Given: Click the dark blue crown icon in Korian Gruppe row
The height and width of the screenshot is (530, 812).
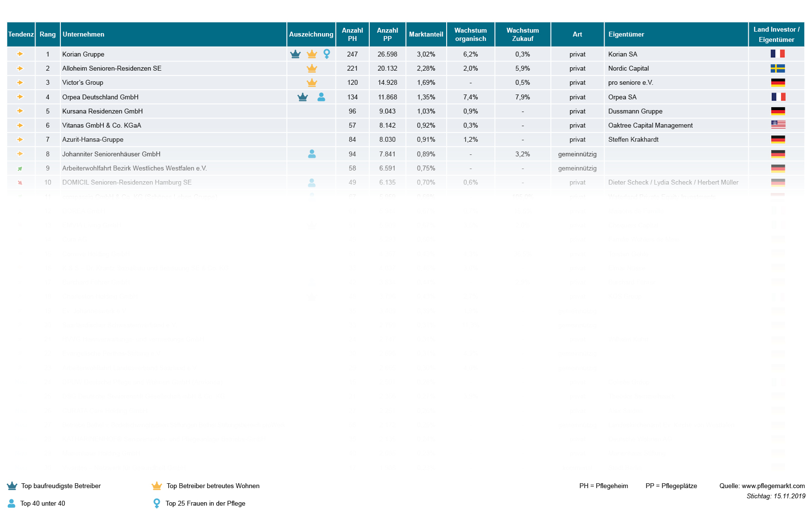Looking at the screenshot, I should (x=295, y=54).
